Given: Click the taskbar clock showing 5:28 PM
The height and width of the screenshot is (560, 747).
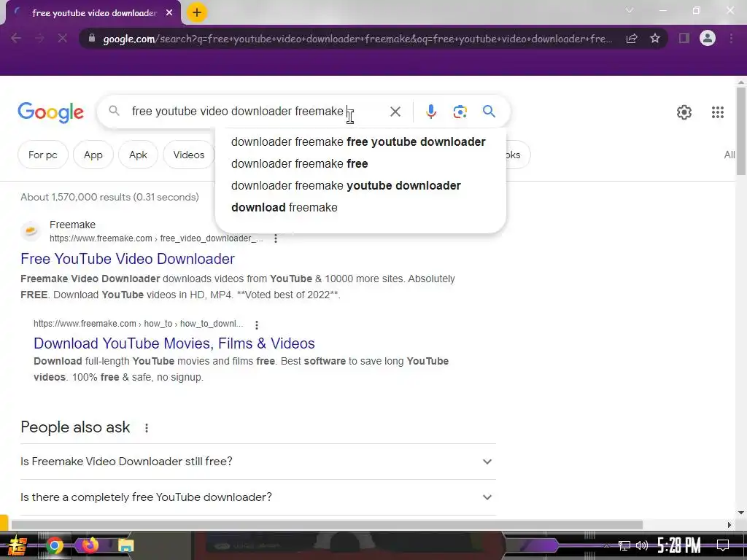Looking at the screenshot, I should click(679, 545).
